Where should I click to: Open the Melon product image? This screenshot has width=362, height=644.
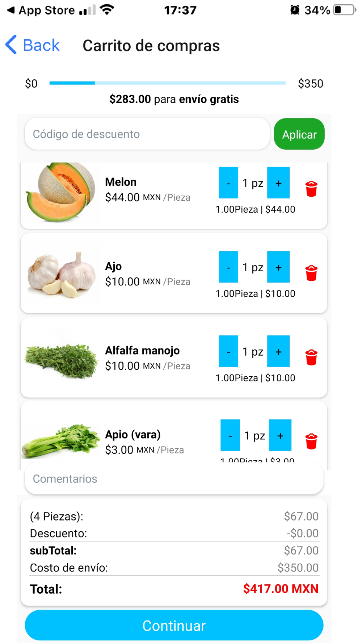click(x=61, y=192)
